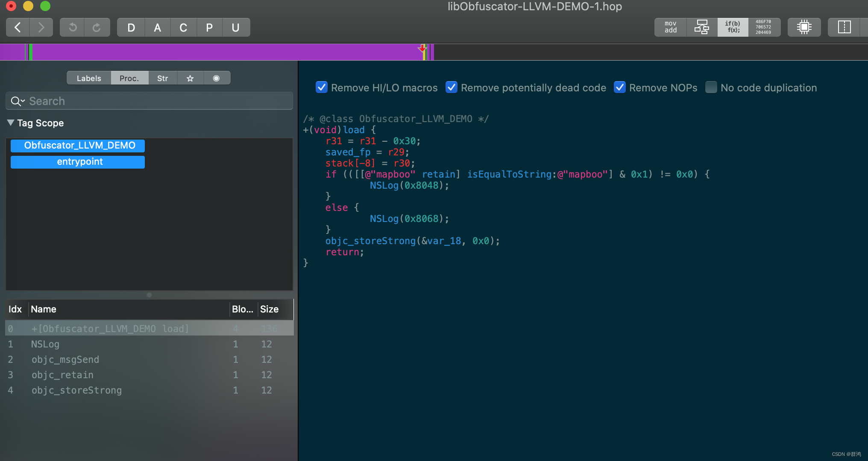The width and height of the screenshot is (868, 461).
Task: Click the navigate forward arrow
Action: pyautogui.click(x=41, y=28)
